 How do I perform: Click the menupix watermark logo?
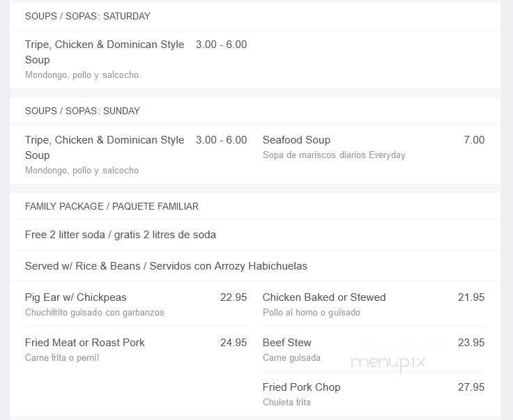[x=388, y=363]
